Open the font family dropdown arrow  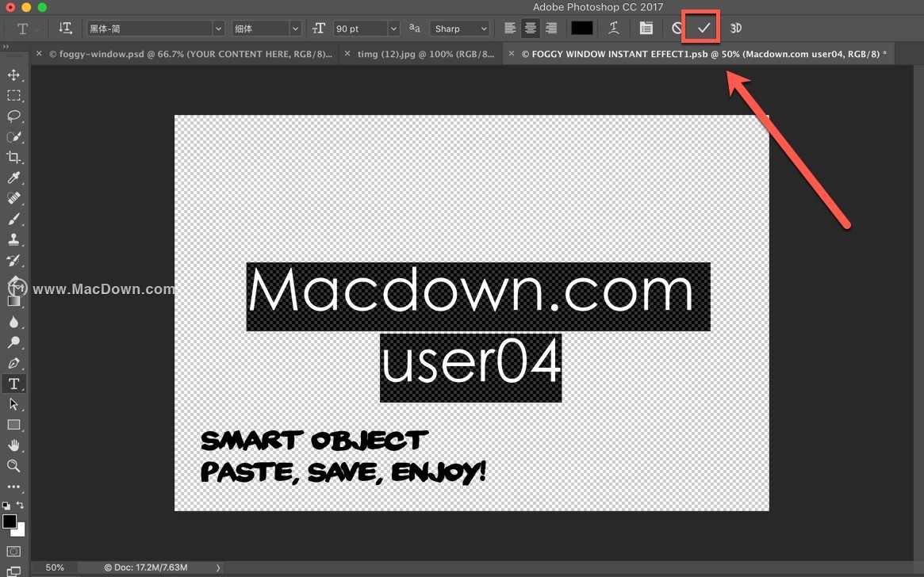[219, 29]
